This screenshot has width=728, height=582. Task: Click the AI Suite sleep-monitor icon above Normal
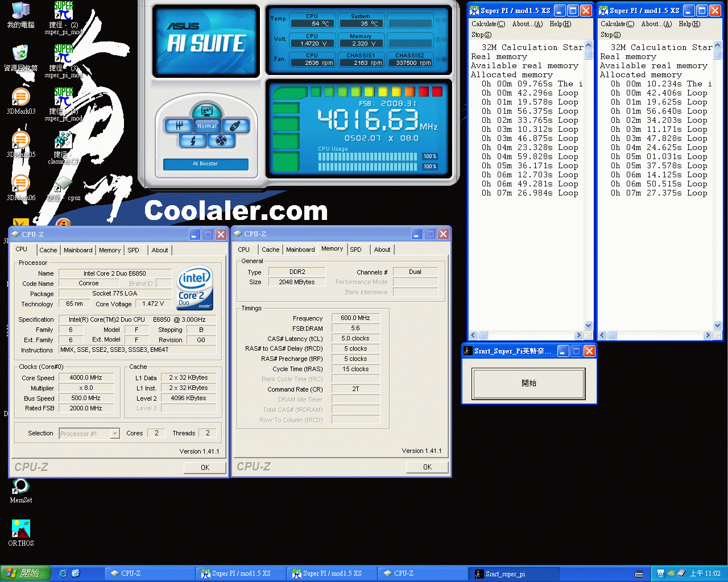click(206, 111)
